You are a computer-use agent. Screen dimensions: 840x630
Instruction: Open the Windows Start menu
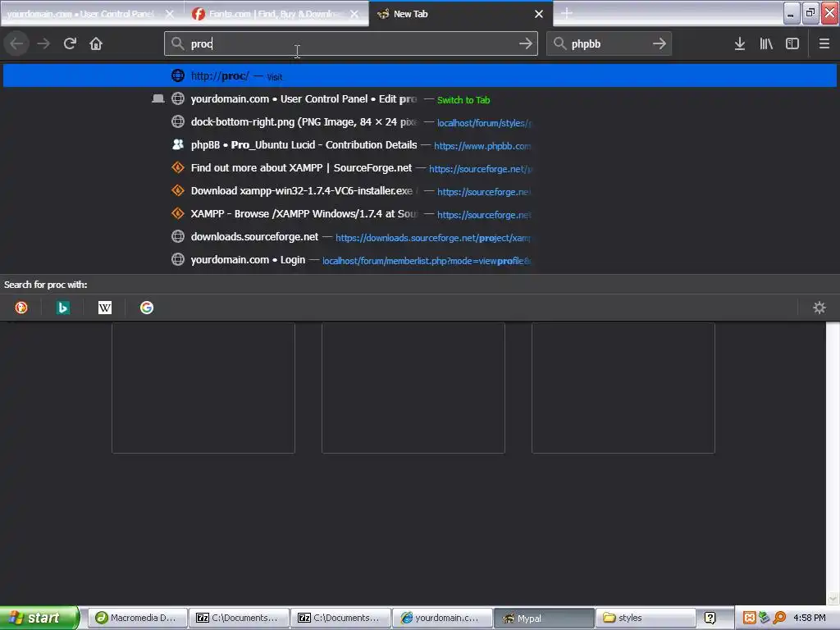pyautogui.click(x=39, y=618)
